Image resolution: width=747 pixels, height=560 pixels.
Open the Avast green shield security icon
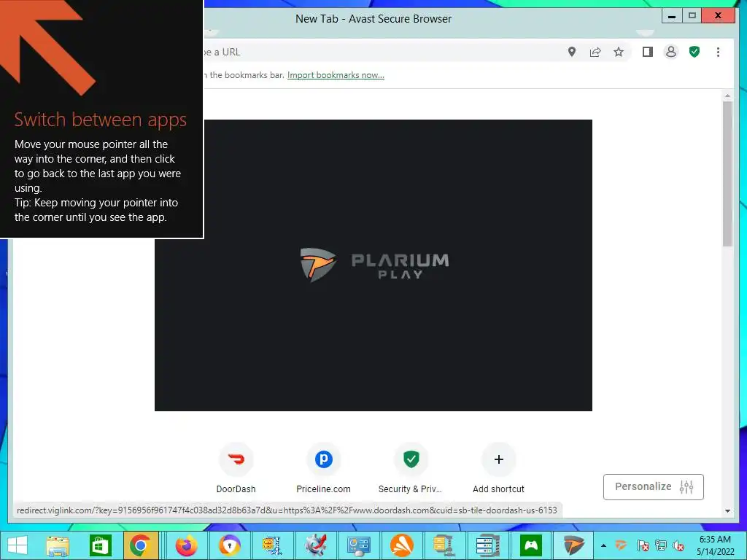(x=694, y=52)
